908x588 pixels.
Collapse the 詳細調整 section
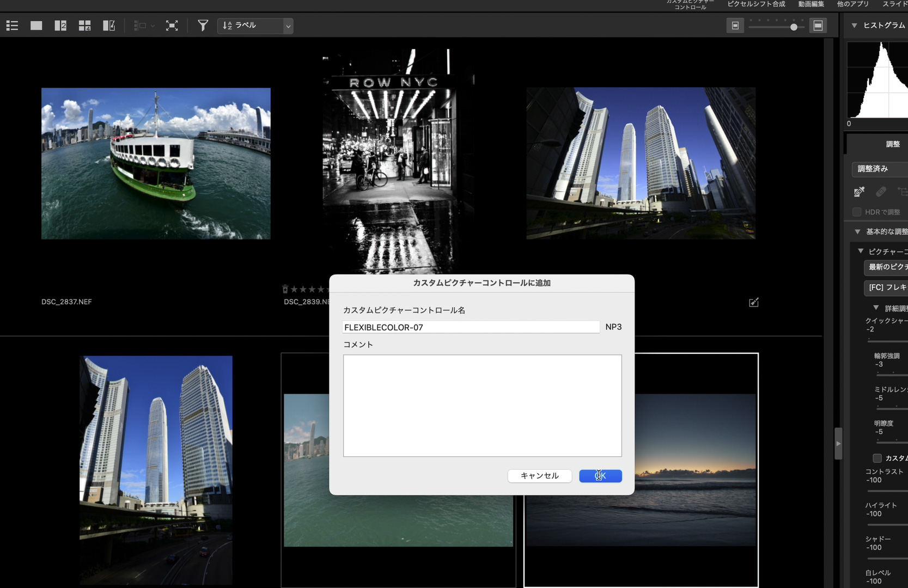pos(876,308)
